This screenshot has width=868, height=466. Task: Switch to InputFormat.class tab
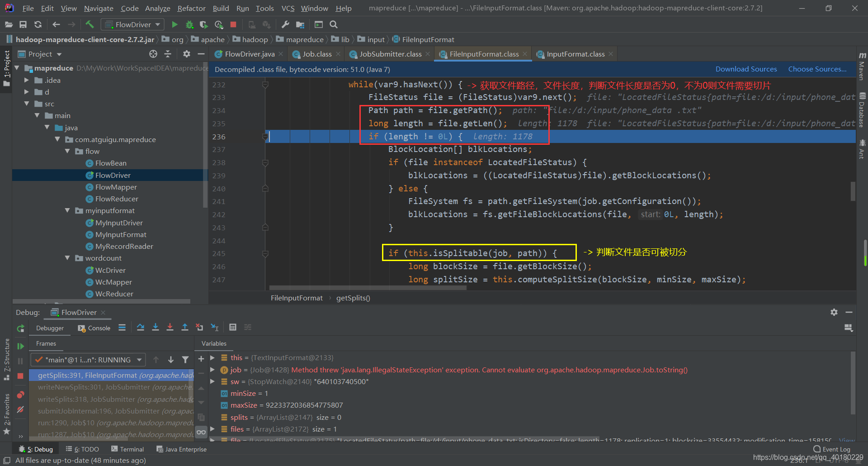pyautogui.click(x=575, y=54)
